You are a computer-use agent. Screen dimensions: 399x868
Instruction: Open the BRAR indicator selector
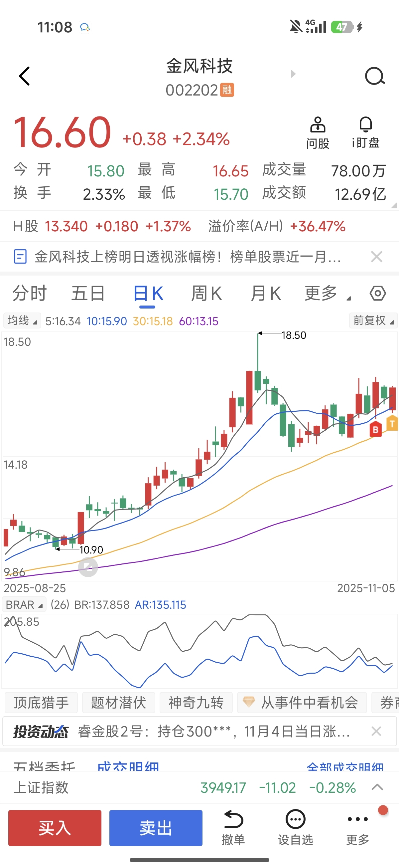[24, 605]
